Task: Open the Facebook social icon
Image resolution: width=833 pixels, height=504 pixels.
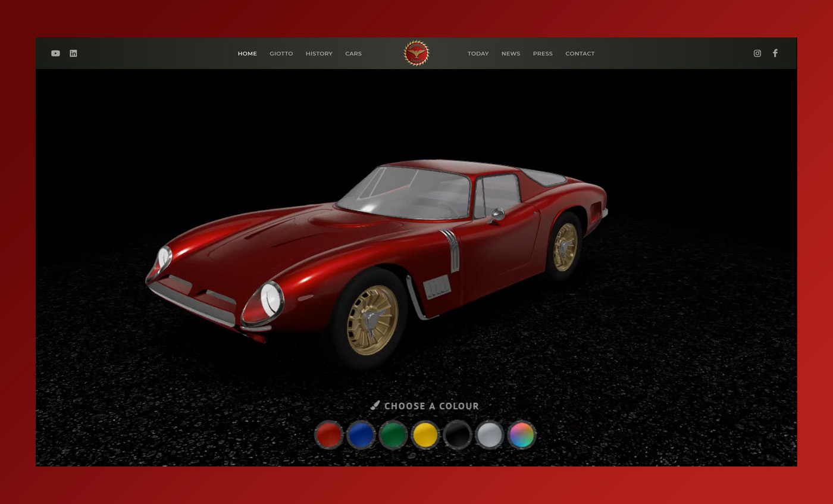Action: (x=775, y=54)
